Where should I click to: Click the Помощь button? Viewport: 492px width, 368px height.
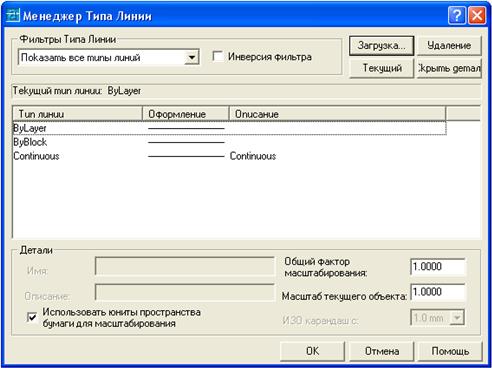coord(450,351)
